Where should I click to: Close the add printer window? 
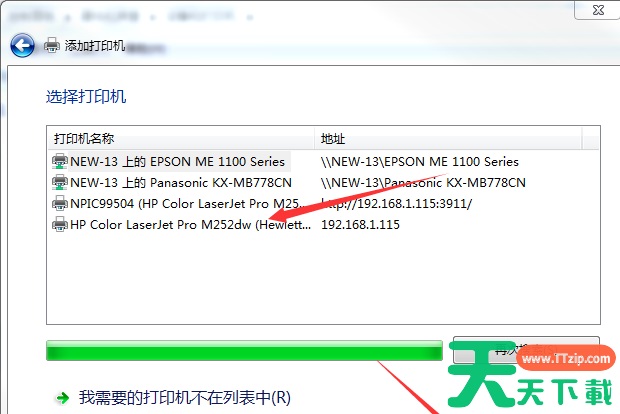click(598, 10)
